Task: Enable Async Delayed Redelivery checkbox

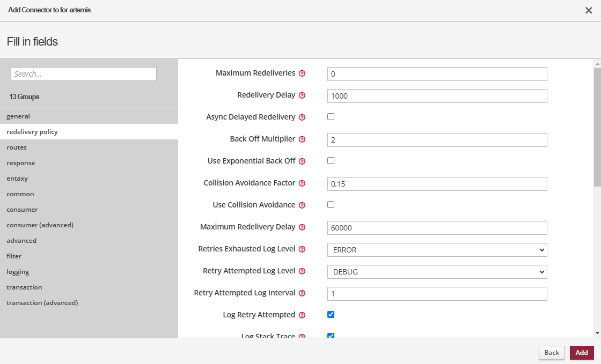Action: 331,117
